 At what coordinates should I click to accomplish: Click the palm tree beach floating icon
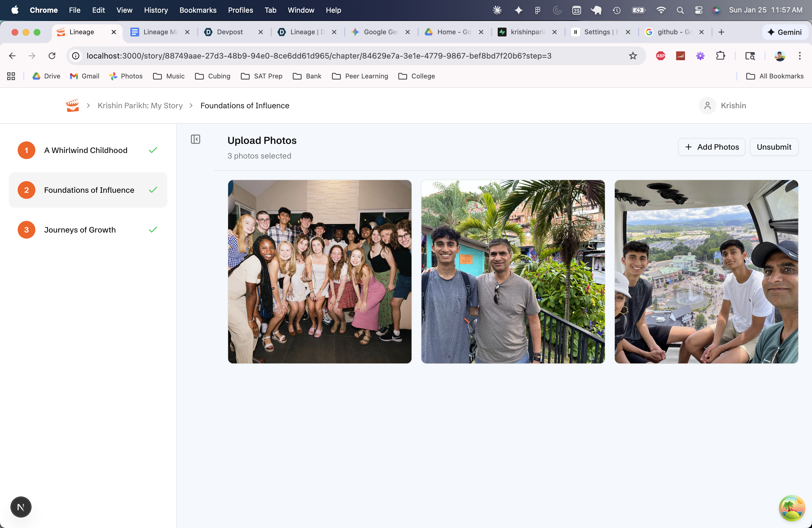[x=792, y=508]
